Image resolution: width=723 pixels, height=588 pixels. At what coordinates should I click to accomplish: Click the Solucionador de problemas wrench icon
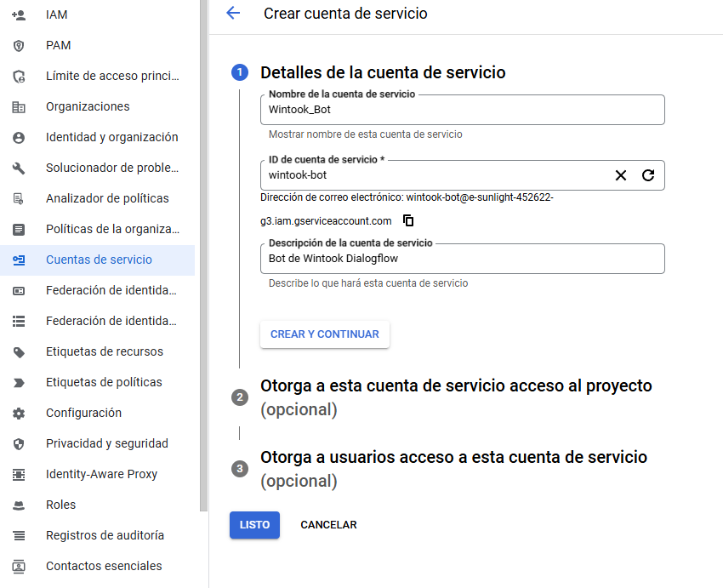point(19,168)
